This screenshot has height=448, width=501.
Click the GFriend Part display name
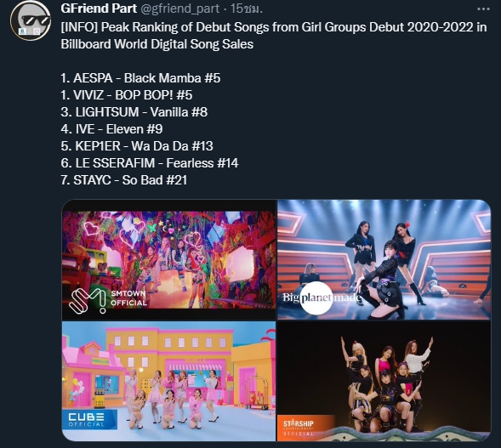pyautogui.click(x=99, y=9)
